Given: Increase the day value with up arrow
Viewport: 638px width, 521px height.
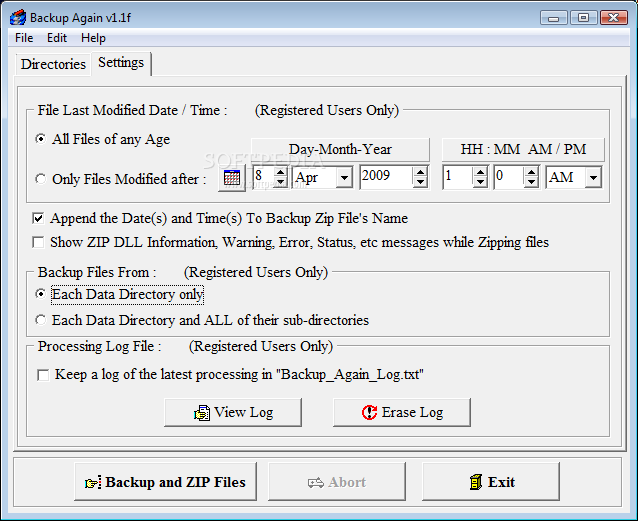Looking at the screenshot, I should tap(280, 173).
